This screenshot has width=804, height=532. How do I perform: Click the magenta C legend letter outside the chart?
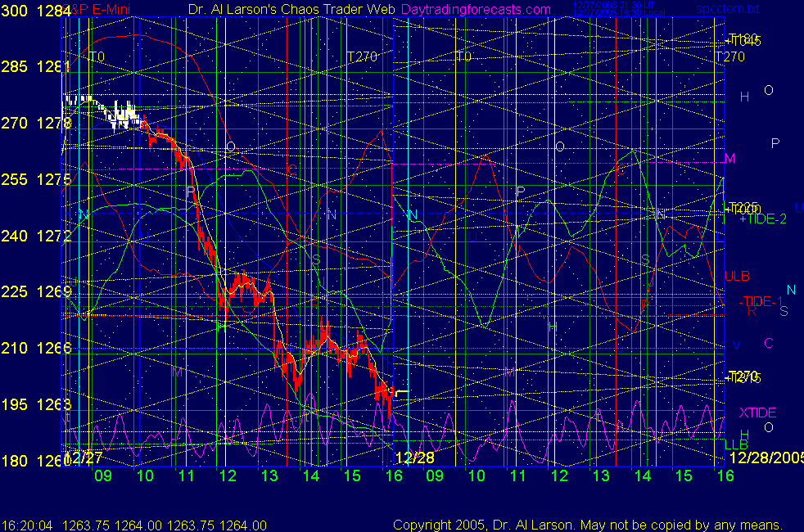coord(769,343)
